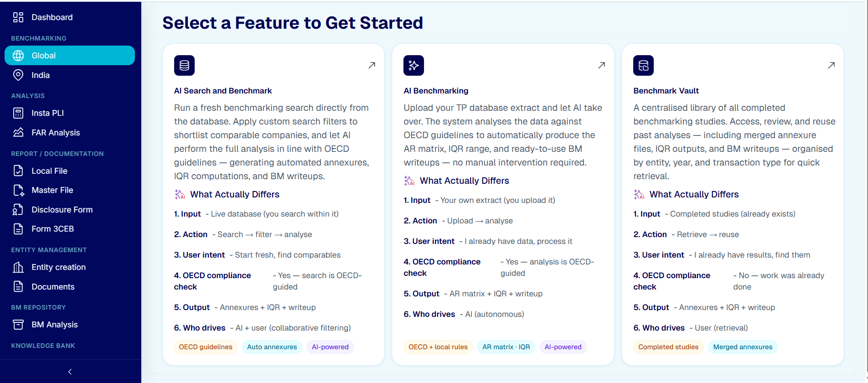Click the AI sparkle icon in AI Search card
Image resolution: width=868 pixels, height=383 pixels.
click(180, 195)
